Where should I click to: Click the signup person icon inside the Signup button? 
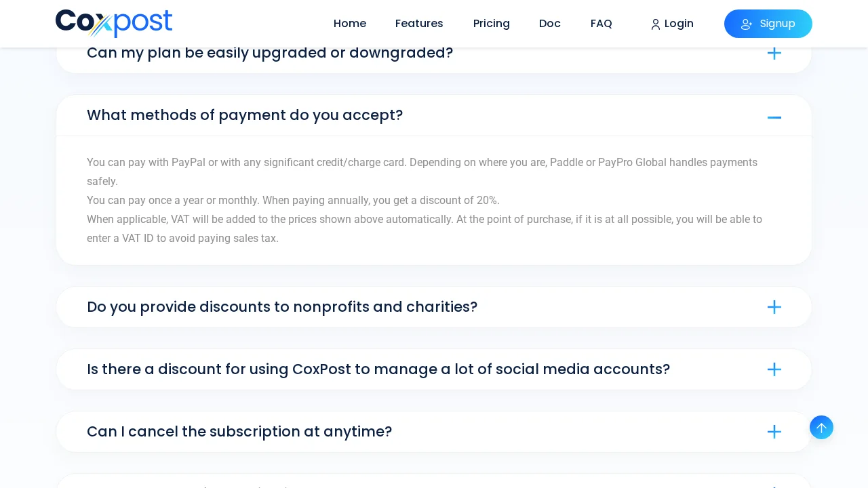[x=747, y=24]
